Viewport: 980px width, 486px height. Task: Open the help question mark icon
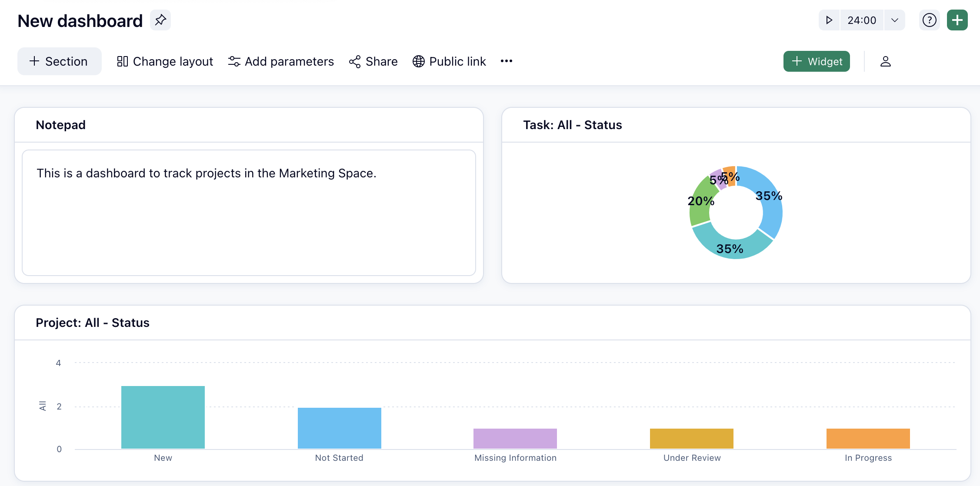pos(929,20)
